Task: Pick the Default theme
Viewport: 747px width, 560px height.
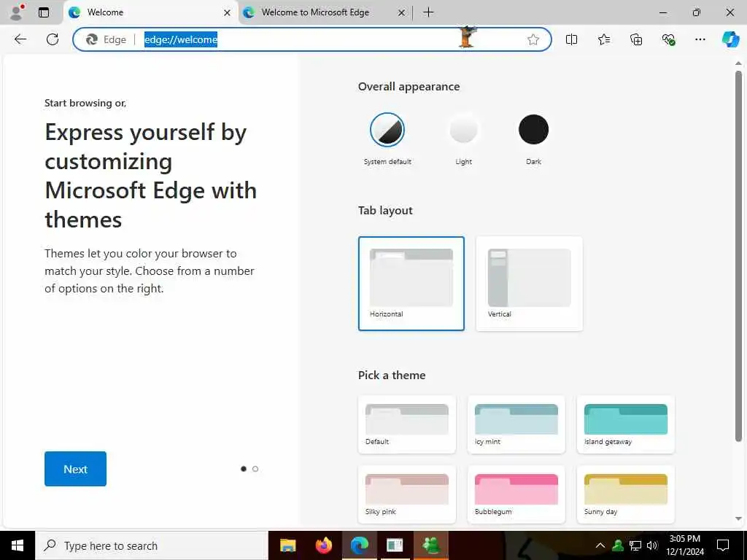Action: tap(407, 424)
